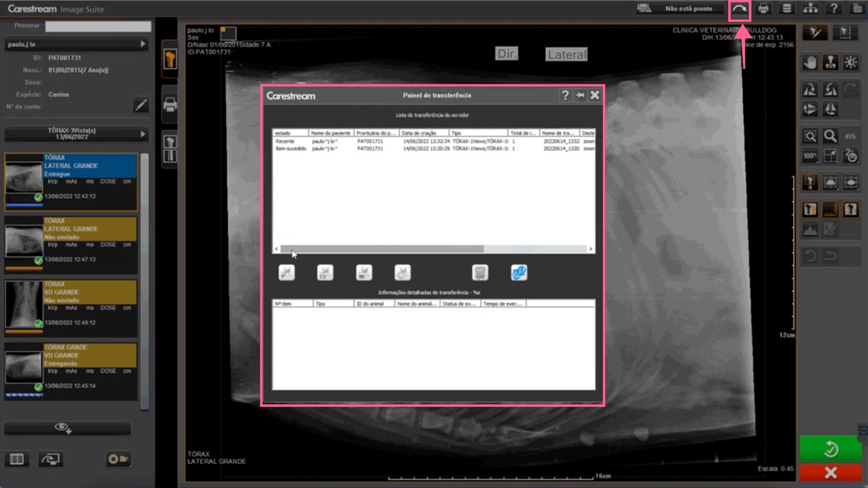
Task: Toggle the table layout view button
Action: coord(17,459)
